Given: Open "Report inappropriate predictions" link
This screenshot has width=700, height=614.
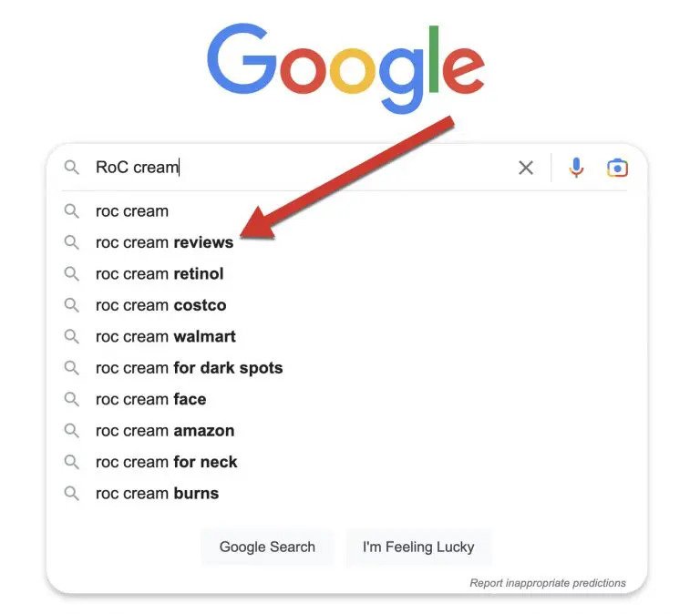Looking at the screenshot, I should (548, 583).
